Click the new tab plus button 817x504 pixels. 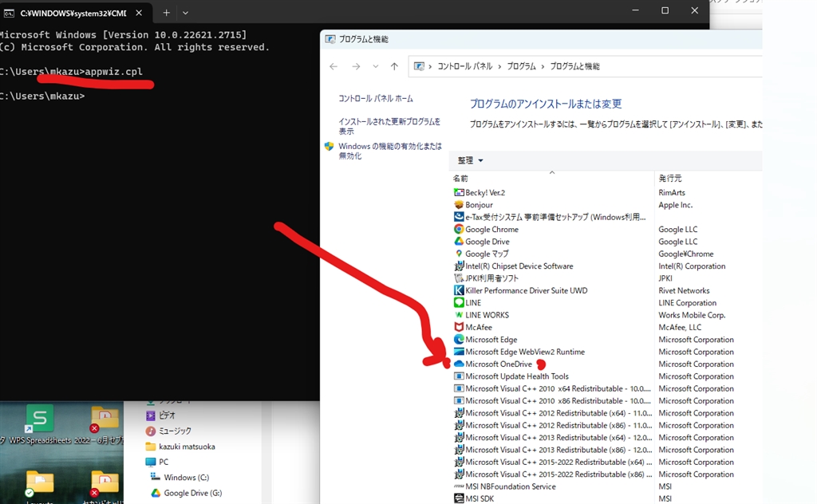[166, 13]
